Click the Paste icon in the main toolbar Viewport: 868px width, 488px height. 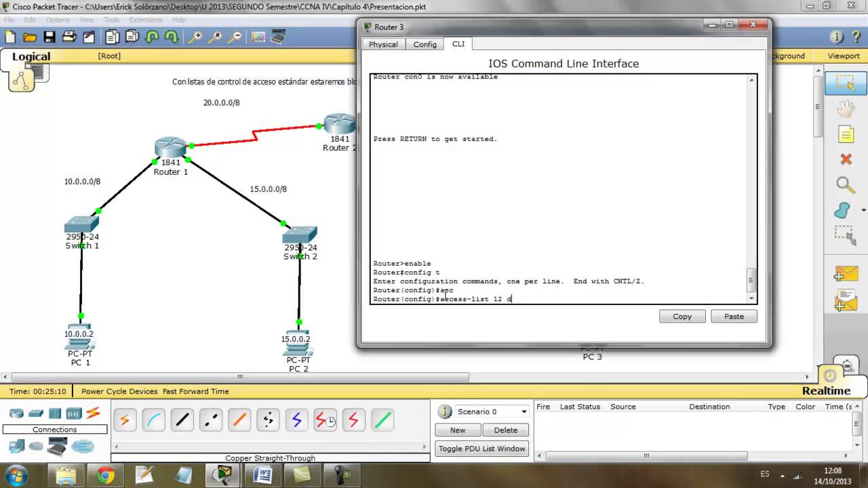[x=132, y=37]
